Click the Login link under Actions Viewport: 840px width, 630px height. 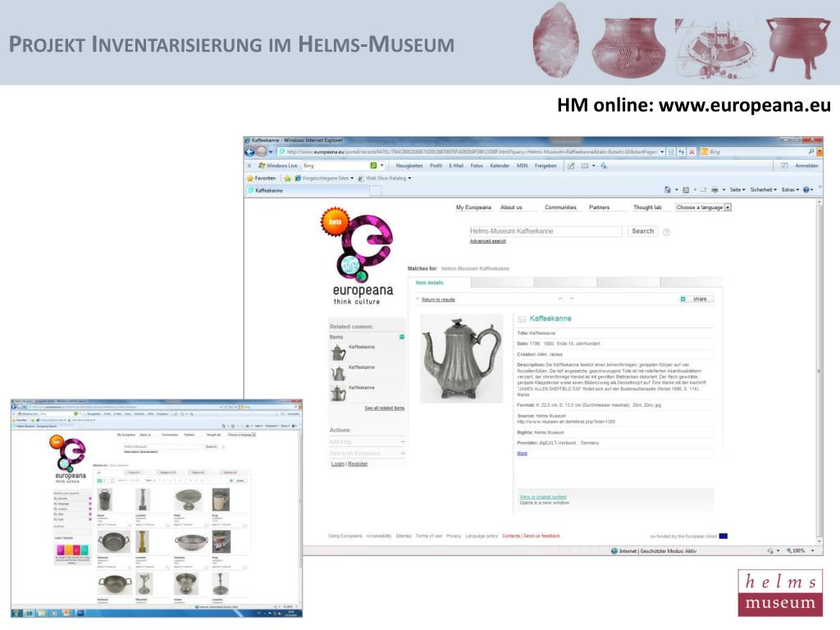337,464
